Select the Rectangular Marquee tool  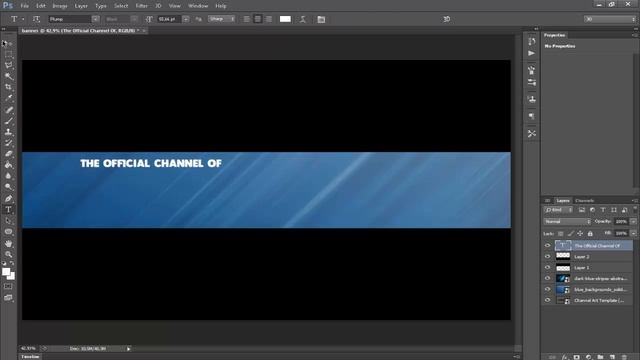[x=8, y=54]
